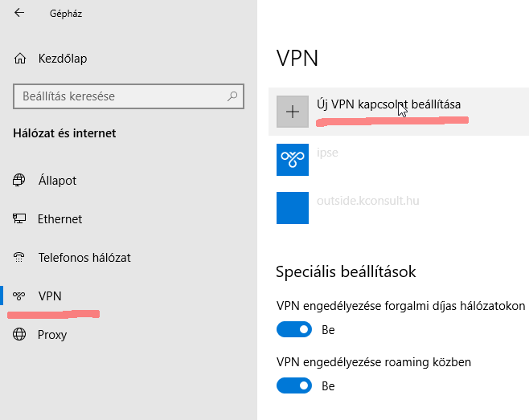Open Kezdőlap home icon
Screen dimensions: 529x420
[20, 59]
